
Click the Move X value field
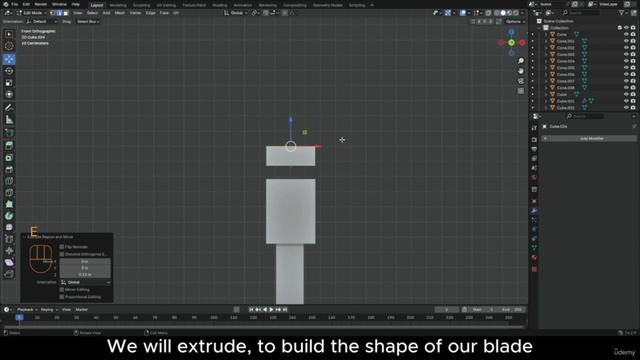(85, 261)
